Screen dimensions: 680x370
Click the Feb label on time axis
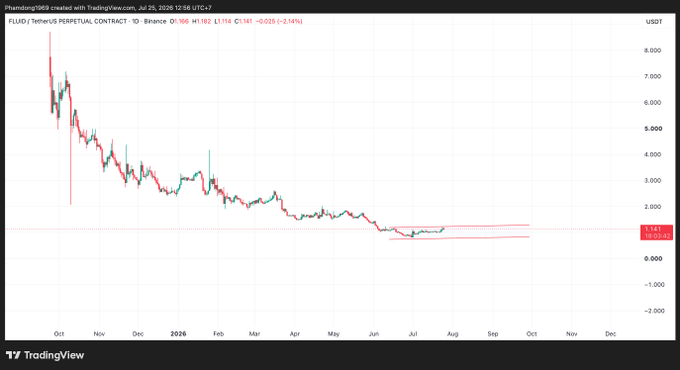click(219, 334)
